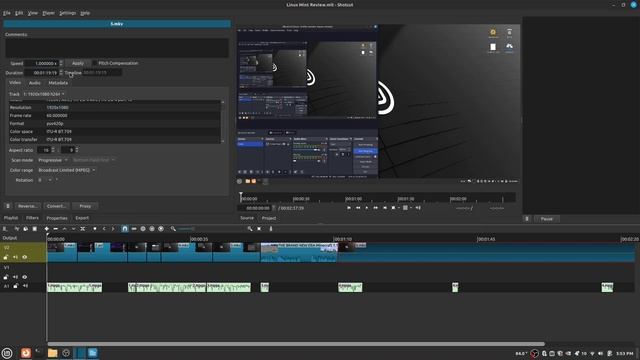Click the Aspect ratio 9 stepper
The width and height of the screenshot is (640, 360).
point(77,150)
